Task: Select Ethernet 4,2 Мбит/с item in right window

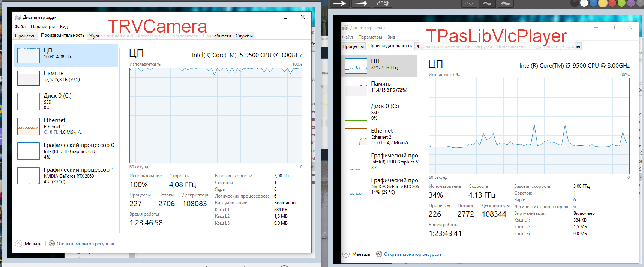Action: 379,137
